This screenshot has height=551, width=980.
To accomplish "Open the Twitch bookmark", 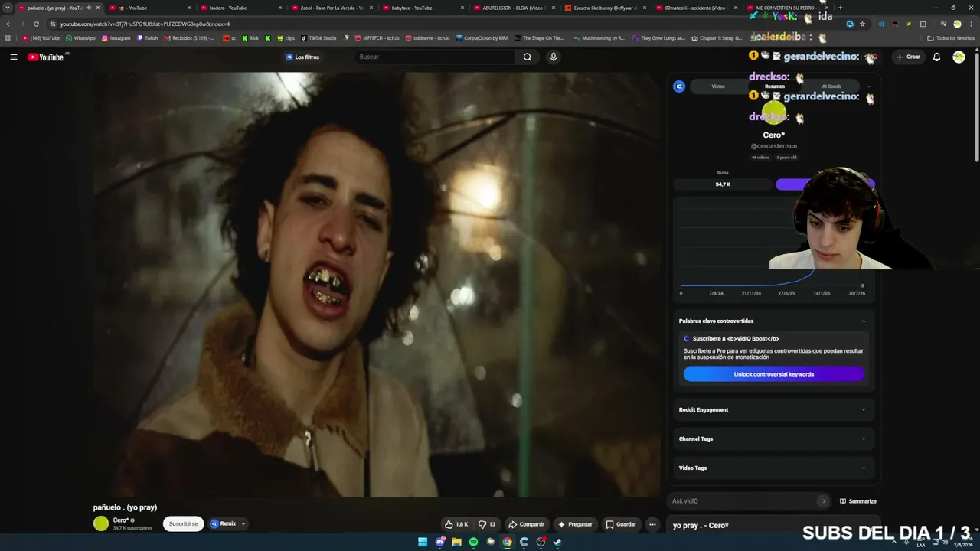I will (147, 38).
